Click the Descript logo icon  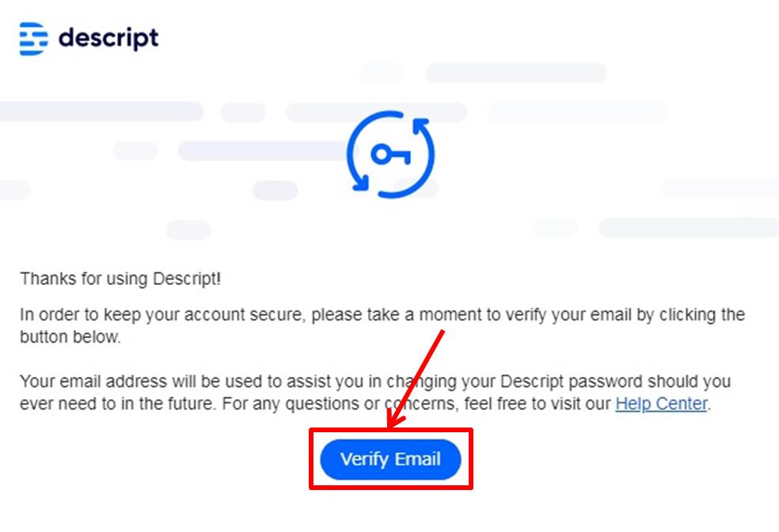click(34, 39)
